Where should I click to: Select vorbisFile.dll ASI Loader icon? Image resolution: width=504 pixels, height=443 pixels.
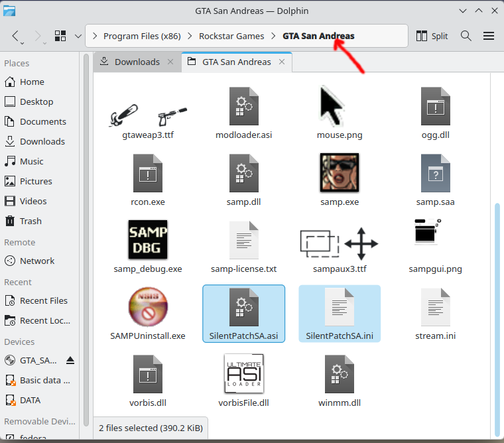243,373
